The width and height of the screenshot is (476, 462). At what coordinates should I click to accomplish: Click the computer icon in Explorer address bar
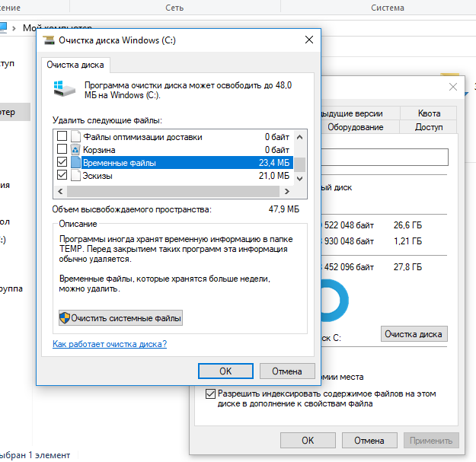point(3,27)
